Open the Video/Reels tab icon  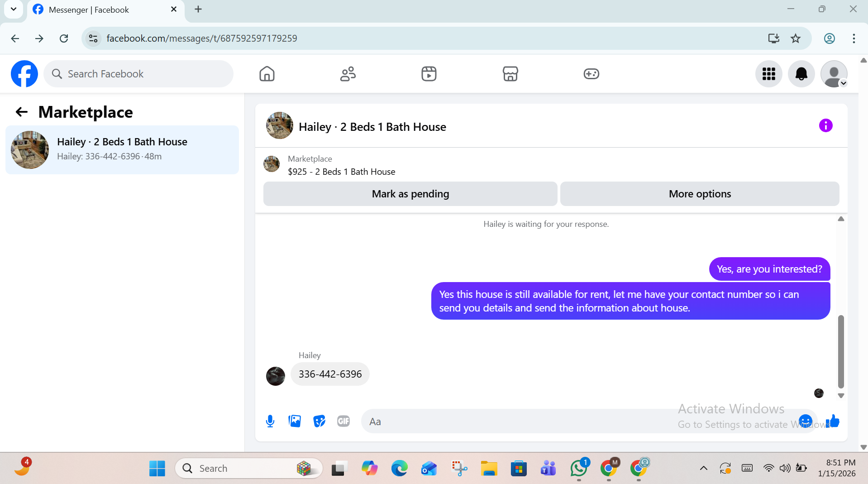[429, 74]
